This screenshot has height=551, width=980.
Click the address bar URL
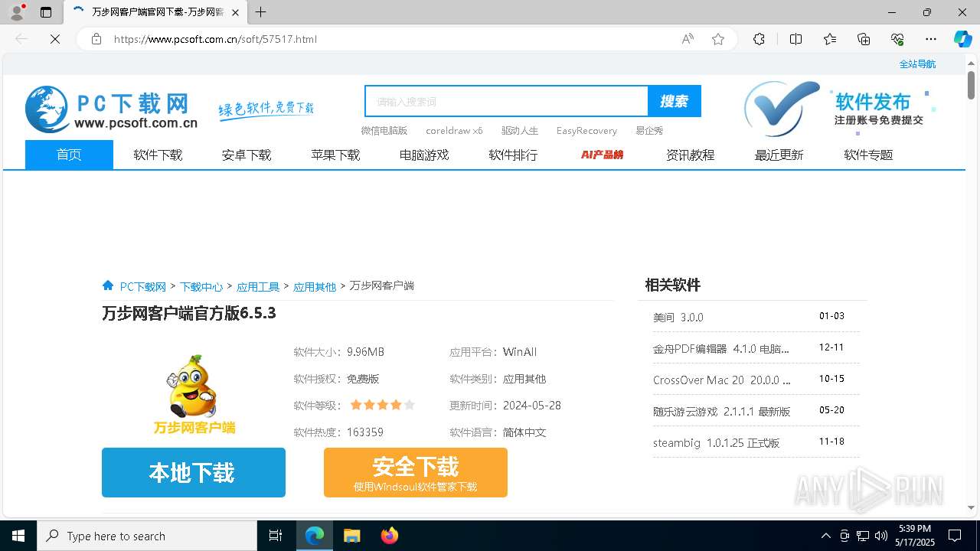[x=215, y=39]
